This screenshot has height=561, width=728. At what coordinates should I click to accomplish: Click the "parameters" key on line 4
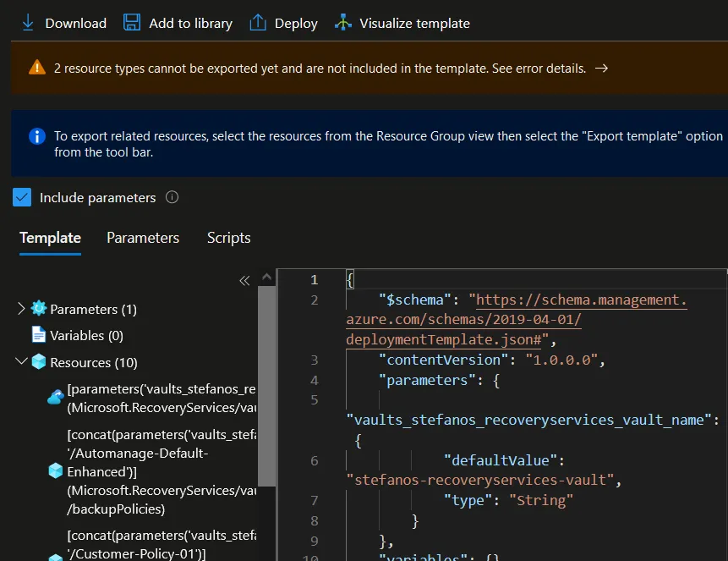[x=427, y=380]
